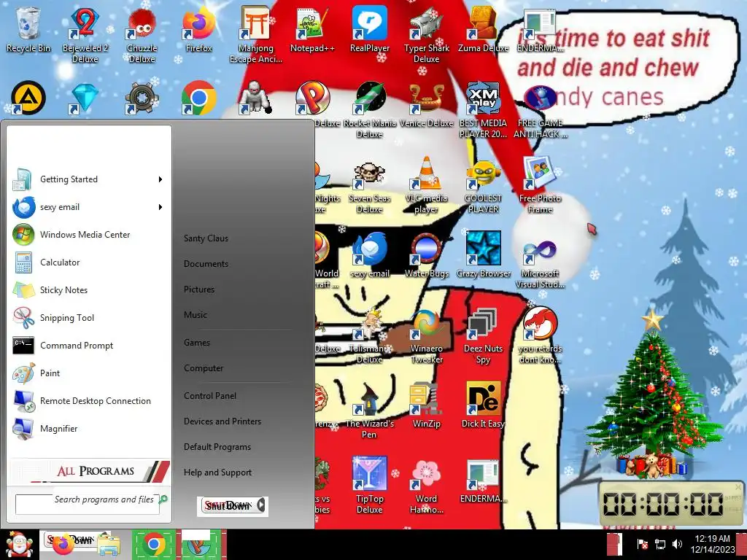Image resolution: width=747 pixels, height=560 pixels.
Task: Launch VLC media player shortcut
Action: point(426,184)
